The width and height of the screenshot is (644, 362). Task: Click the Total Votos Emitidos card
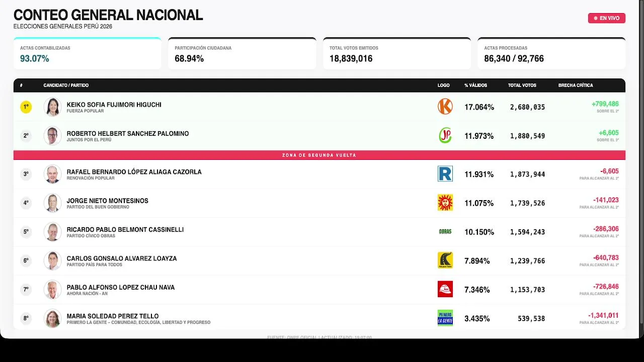pyautogui.click(x=396, y=54)
